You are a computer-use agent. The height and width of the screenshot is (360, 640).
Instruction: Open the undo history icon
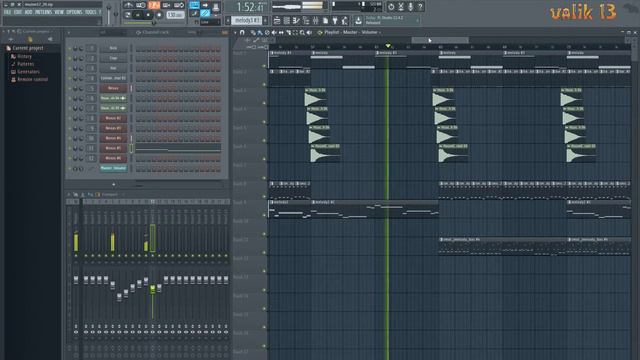[391, 7]
